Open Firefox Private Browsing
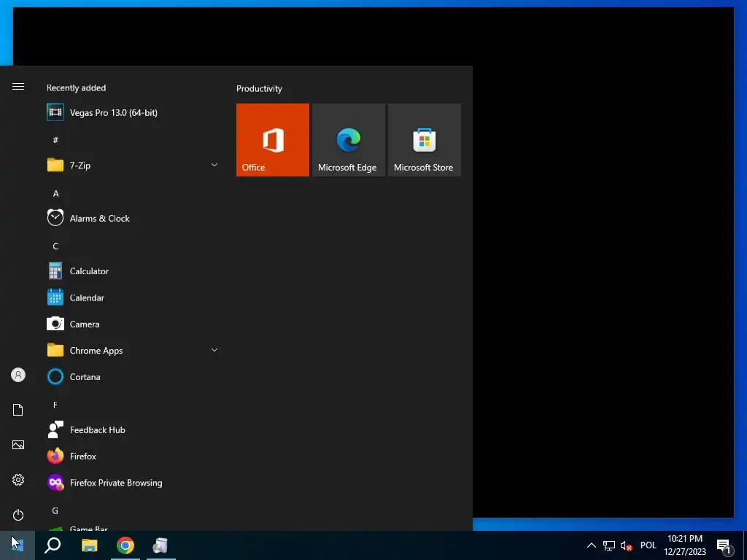 pos(133,483)
